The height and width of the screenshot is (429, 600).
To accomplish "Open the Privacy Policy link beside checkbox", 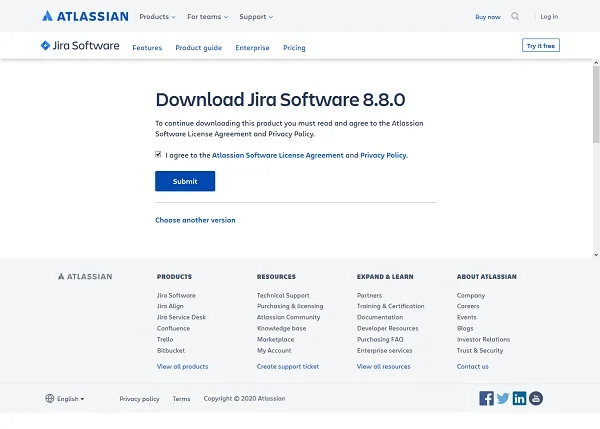I will [x=383, y=155].
